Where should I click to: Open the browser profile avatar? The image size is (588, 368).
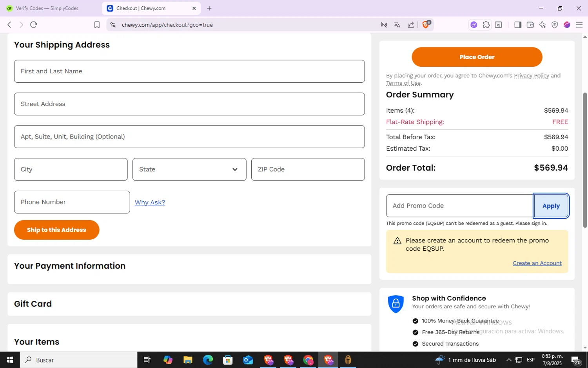[x=567, y=25]
